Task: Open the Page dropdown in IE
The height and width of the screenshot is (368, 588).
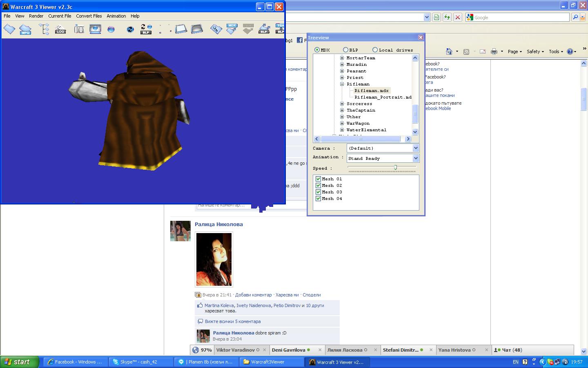Action: 515,52
